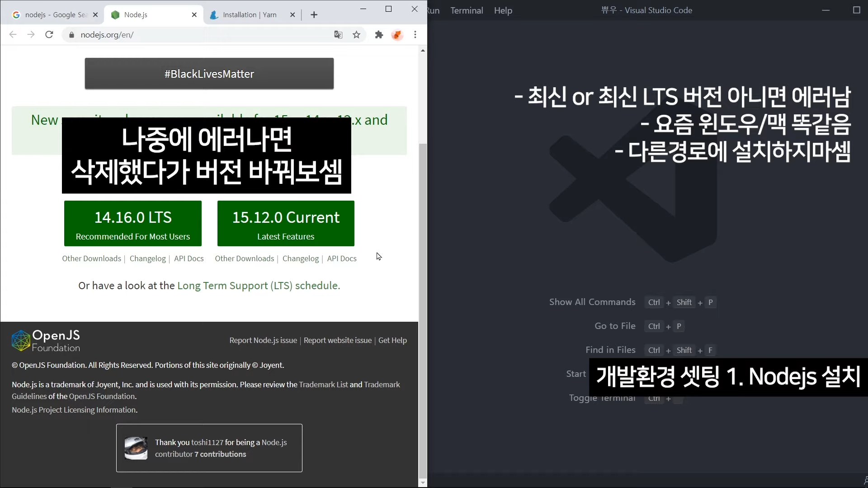This screenshot has width=868, height=488.
Task: Click the #BlackLivesMatter banner button
Action: 209,74
